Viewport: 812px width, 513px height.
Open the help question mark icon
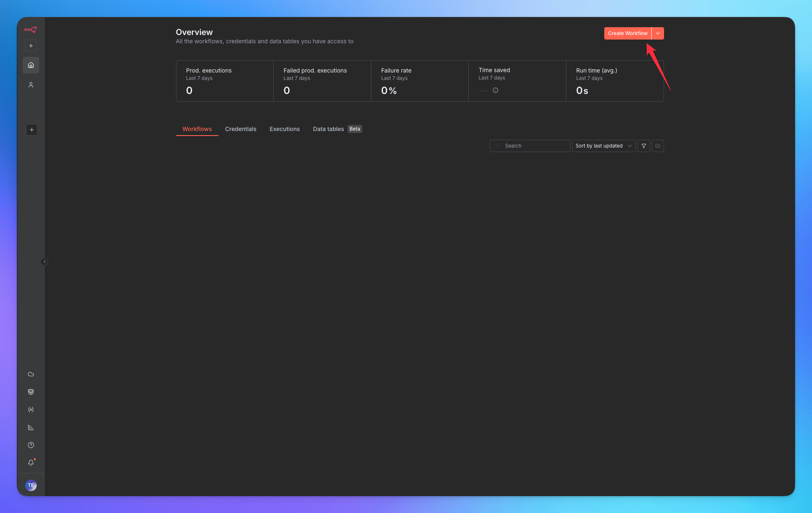(31, 445)
